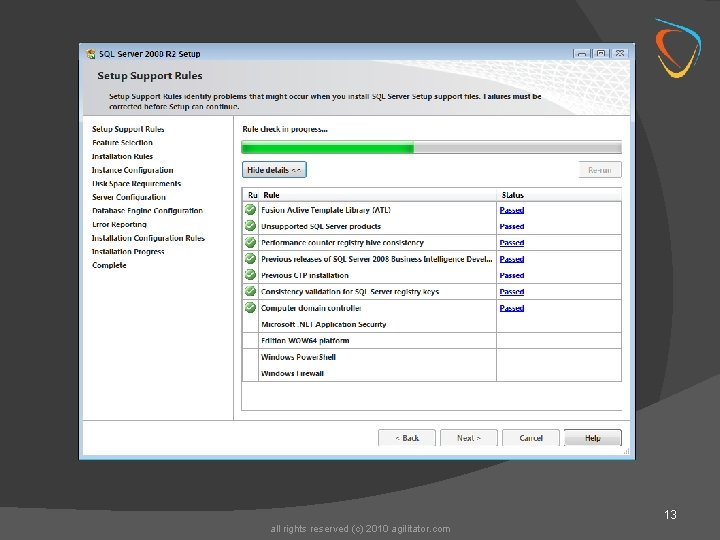
Task: Click green check icon for Consistency validation row
Action: tap(250, 292)
